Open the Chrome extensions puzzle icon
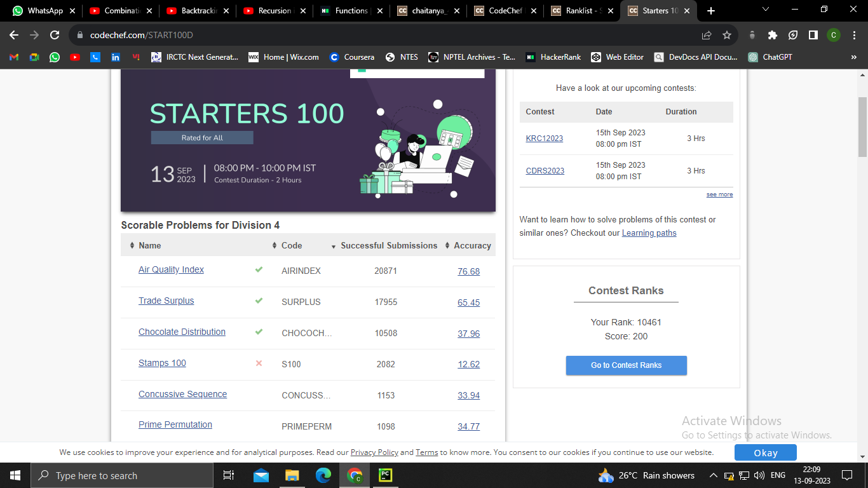Image resolution: width=868 pixels, height=488 pixels. [x=773, y=35]
